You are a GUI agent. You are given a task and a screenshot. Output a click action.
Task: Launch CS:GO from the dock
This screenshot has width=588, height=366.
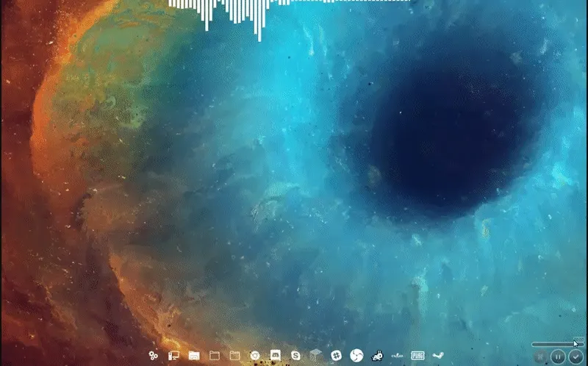(x=397, y=356)
